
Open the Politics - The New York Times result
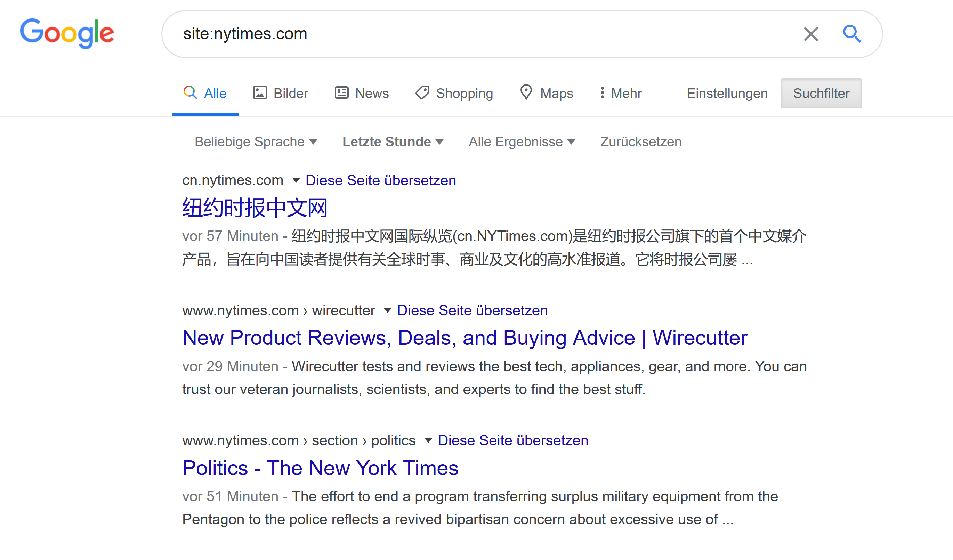pyautogui.click(x=320, y=468)
